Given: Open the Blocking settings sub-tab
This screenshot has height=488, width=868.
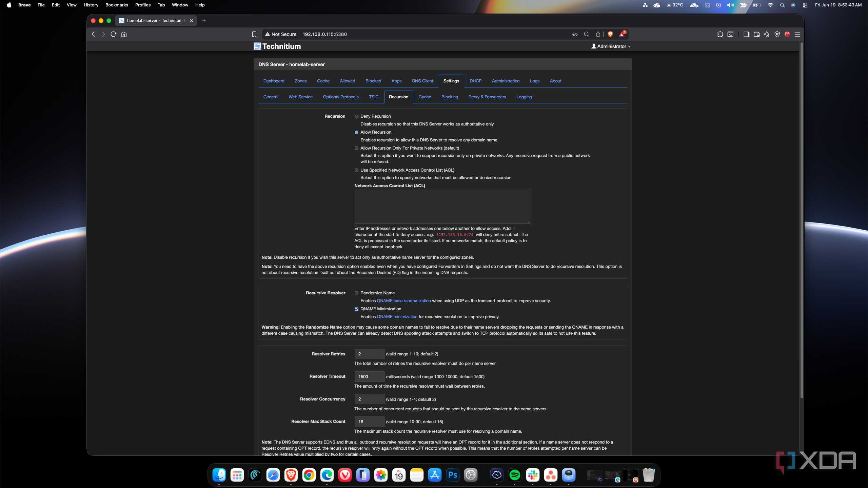Looking at the screenshot, I should (450, 97).
